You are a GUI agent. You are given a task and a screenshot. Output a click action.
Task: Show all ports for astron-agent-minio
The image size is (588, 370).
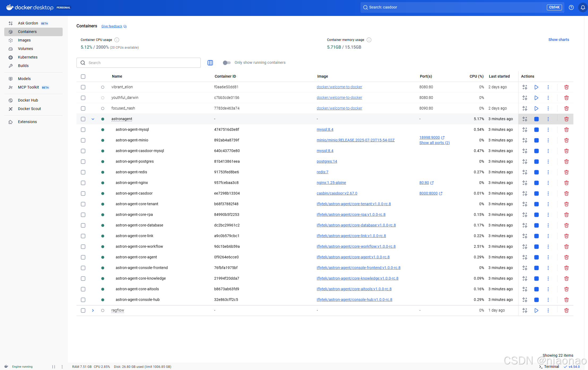tap(434, 143)
